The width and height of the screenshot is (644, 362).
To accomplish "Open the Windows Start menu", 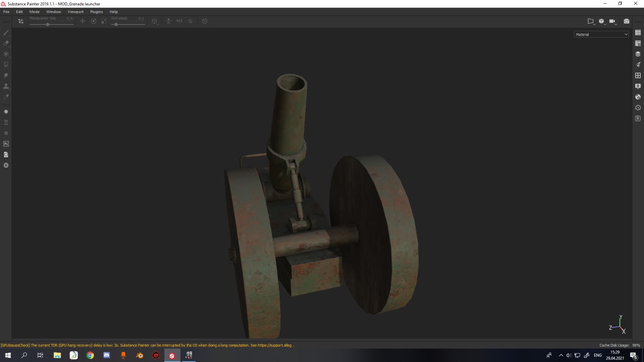I will tap(8, 355).
